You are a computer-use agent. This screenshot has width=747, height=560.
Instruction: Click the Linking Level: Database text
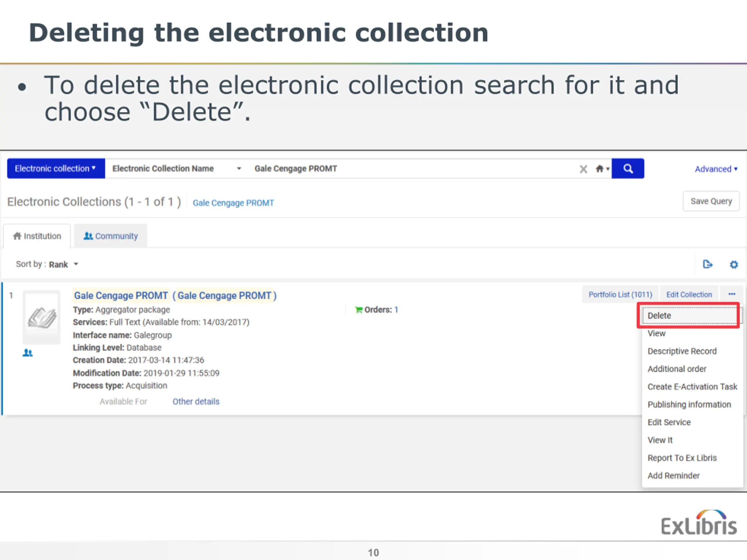117,348
